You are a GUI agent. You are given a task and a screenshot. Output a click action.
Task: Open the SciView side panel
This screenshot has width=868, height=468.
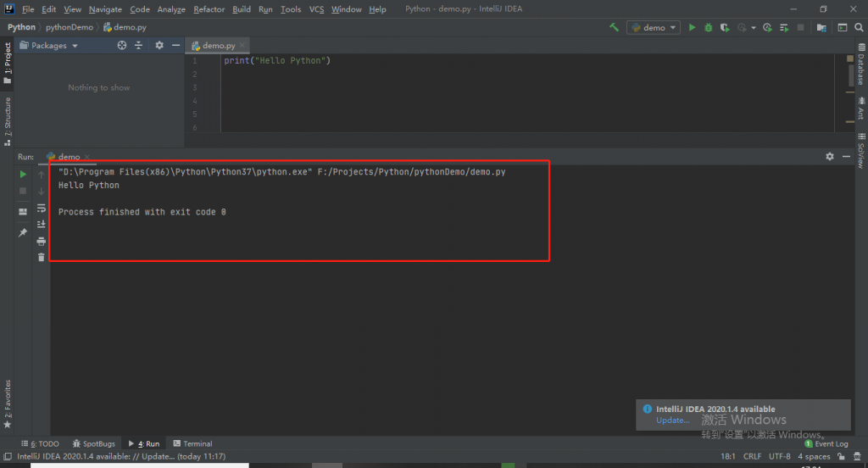(x=861, y=151)
